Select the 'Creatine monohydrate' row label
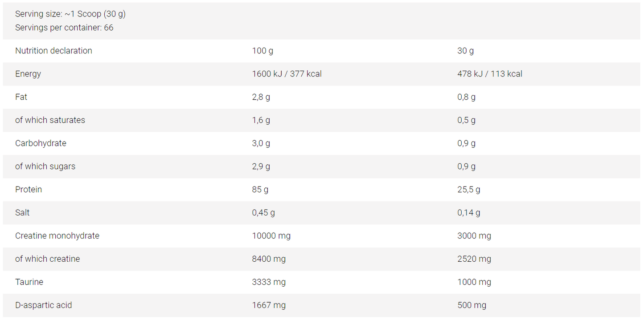The width and height of the screenshot is (644, 320). [x=57, y=236]
